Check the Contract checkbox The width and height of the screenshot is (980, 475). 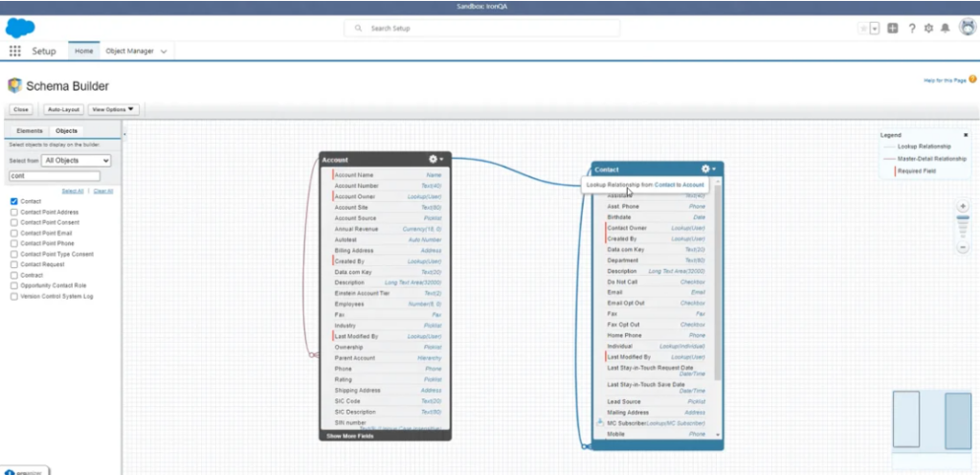click(13, 275)
